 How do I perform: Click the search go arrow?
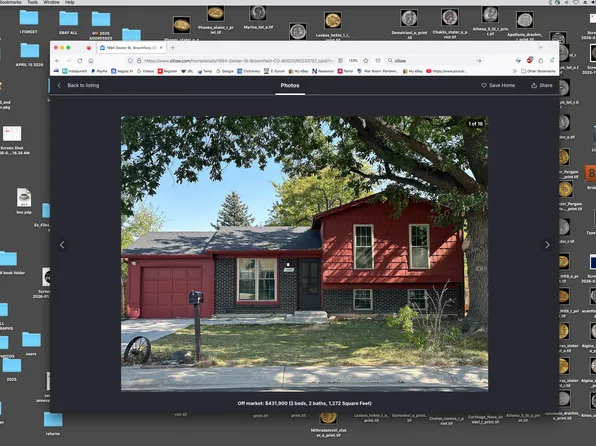[479, 60]
